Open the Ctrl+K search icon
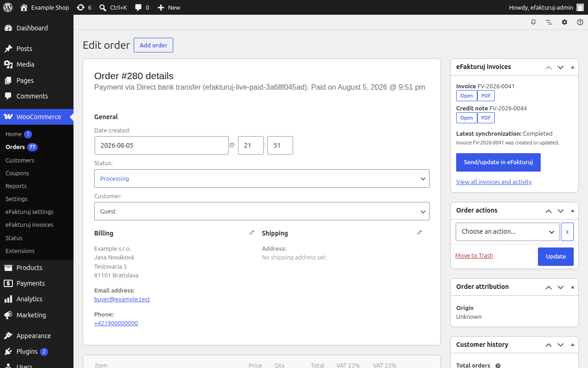Screen dimensions: 588x368 point(103,7)
